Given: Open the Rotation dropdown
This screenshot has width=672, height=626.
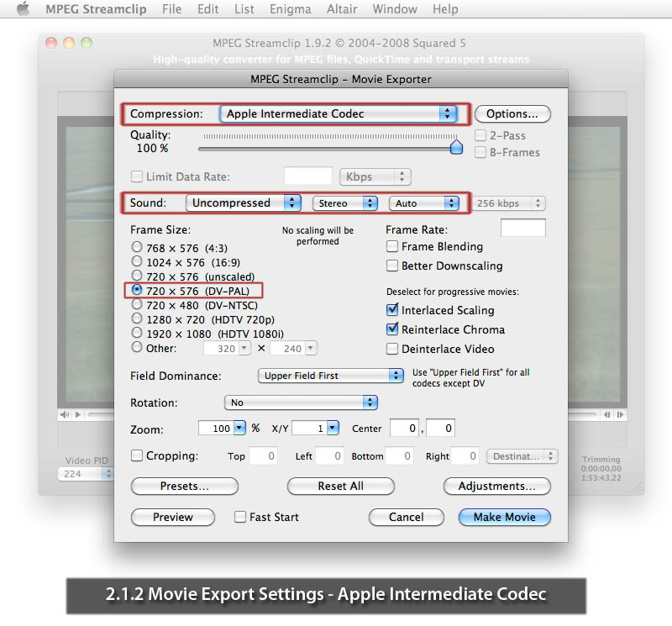Looking at the screenshot, I should pyautogui.click(x=301, y=402).
